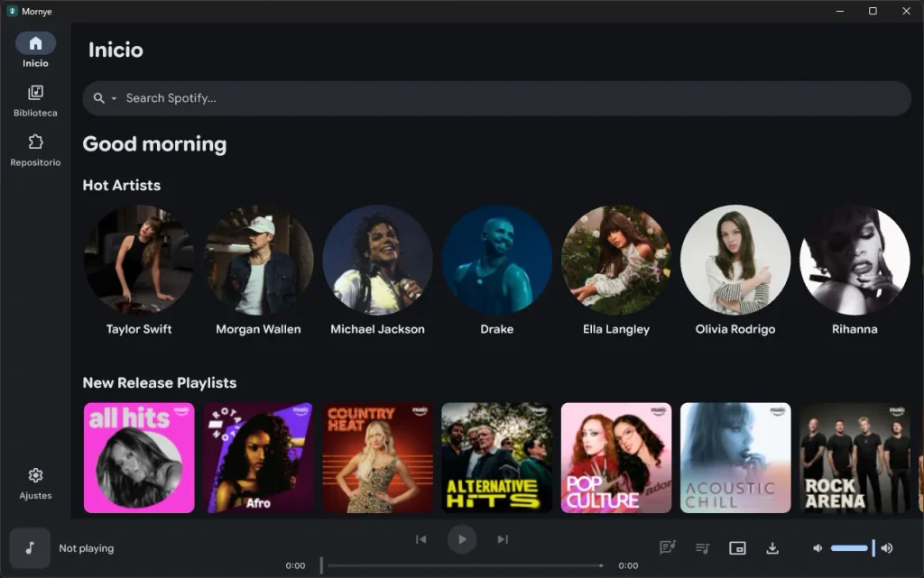Open Taylor Swift artist

coord(139,271)
